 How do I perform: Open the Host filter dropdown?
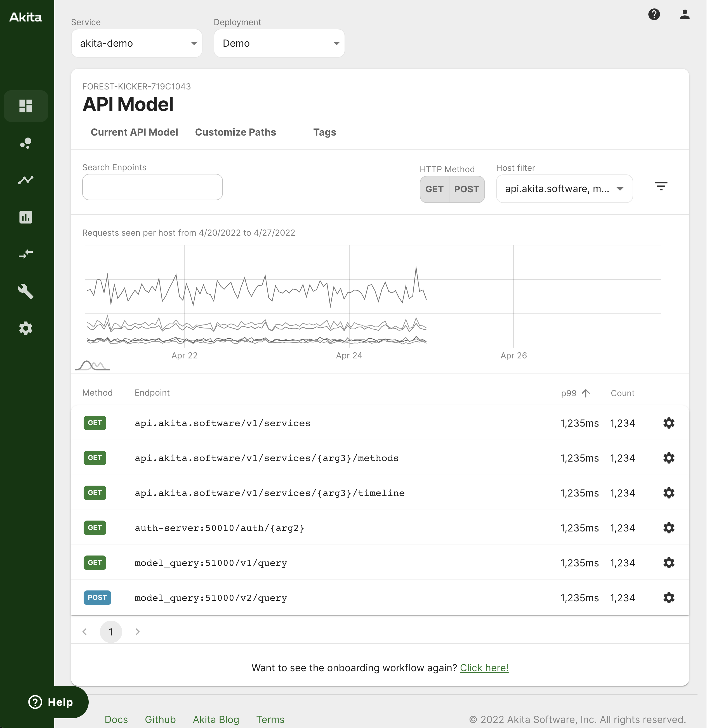point(564,189)
